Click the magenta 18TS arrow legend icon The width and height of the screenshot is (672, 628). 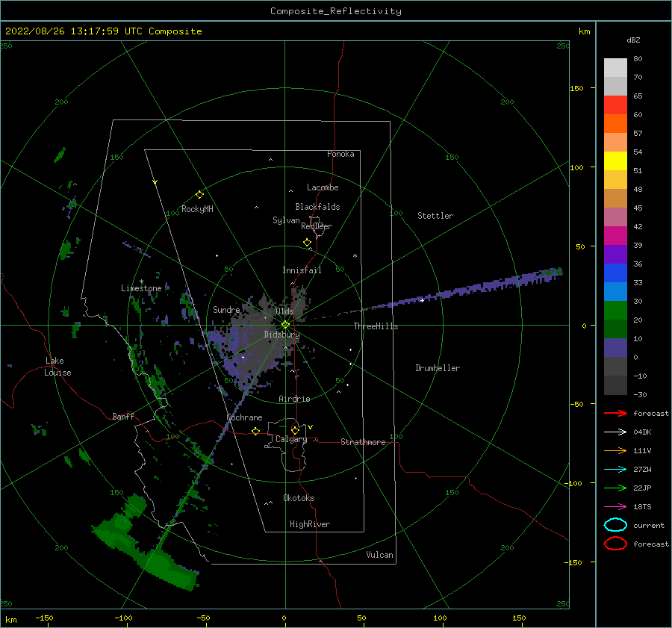pyautogui.click(x=615, y=507)
